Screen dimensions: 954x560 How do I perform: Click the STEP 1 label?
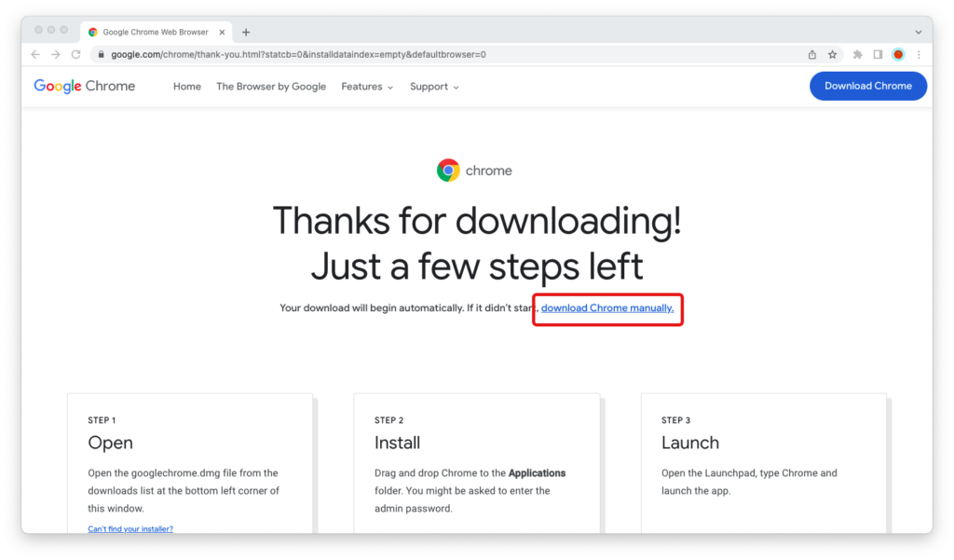pyautogui.click(x=102, y=420)
